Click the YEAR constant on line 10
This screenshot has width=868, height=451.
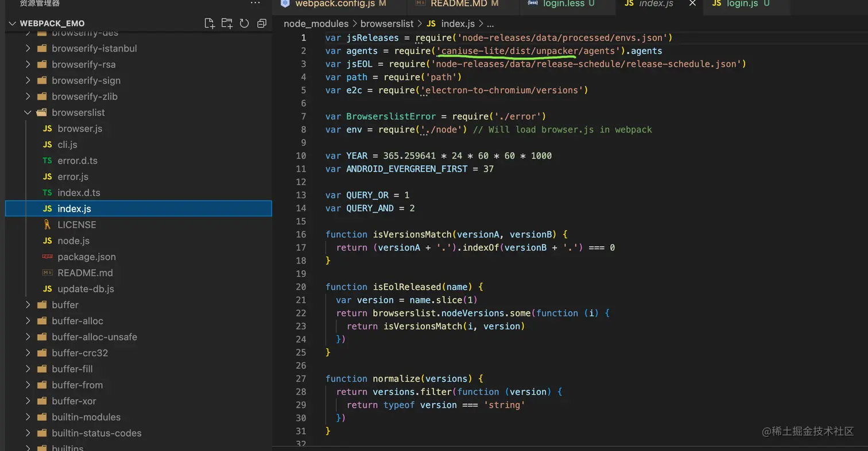(356, 155)
